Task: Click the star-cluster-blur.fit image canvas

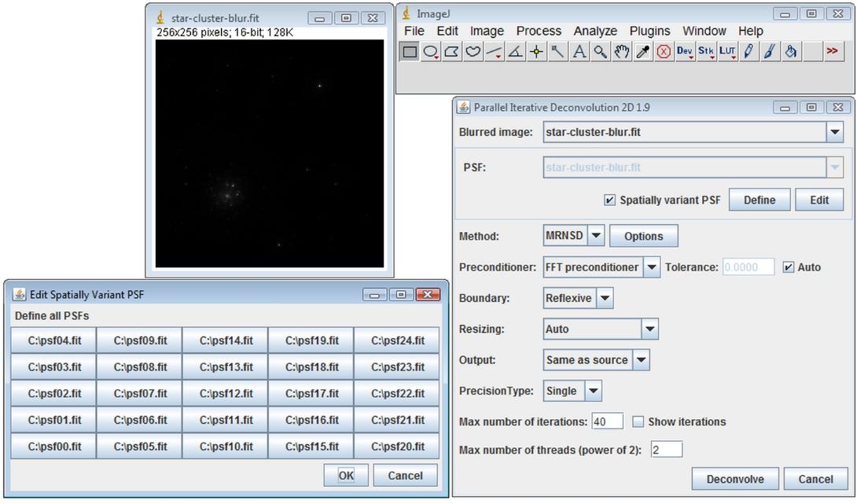Action: click(270, 153)
